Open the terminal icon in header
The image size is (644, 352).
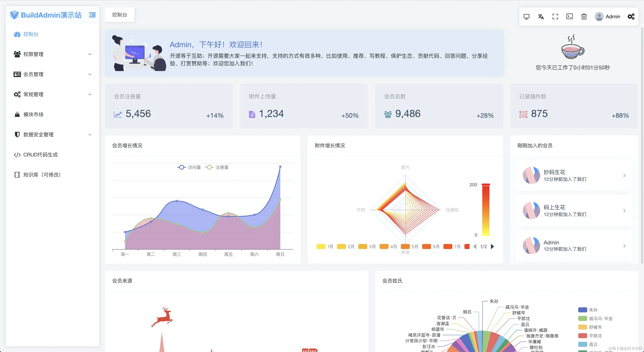[x=569, y=17]
